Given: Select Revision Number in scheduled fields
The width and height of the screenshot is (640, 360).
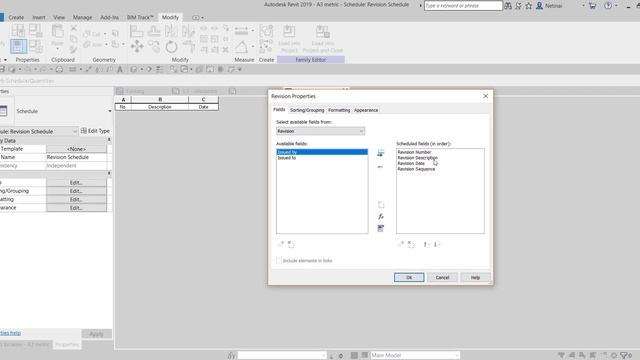Looking at the screenshot, I should point(414,152).
